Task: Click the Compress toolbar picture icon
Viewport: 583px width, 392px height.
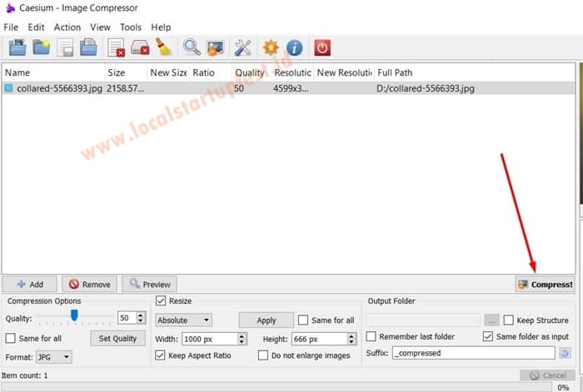Action: (x=215, y=48)
